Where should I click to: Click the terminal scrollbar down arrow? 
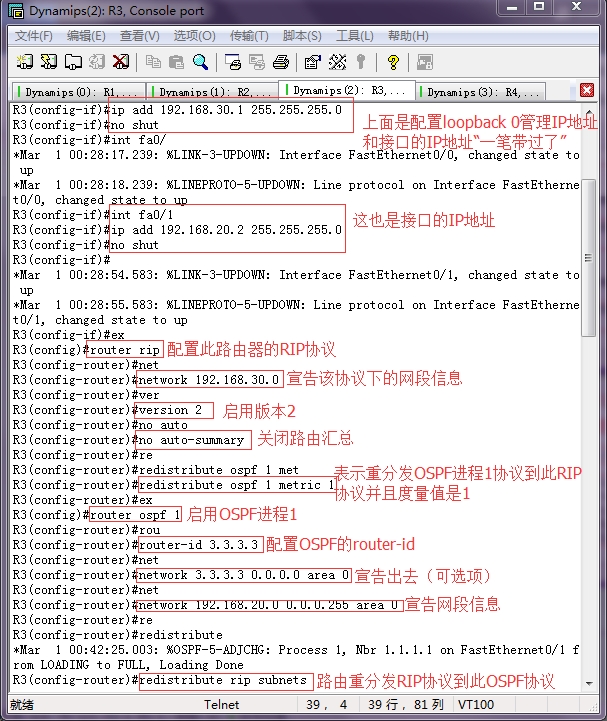pyautogui.click(x=589, y=684)
